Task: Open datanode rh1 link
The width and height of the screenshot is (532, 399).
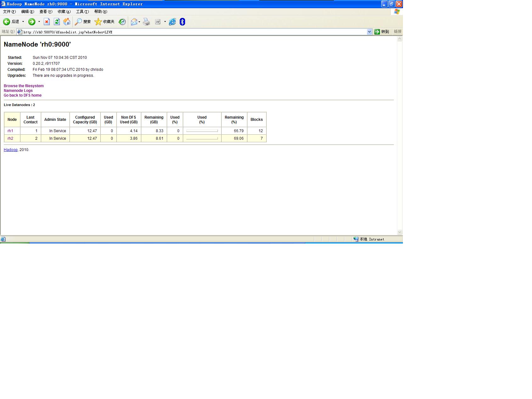Action: coord(10,131)
